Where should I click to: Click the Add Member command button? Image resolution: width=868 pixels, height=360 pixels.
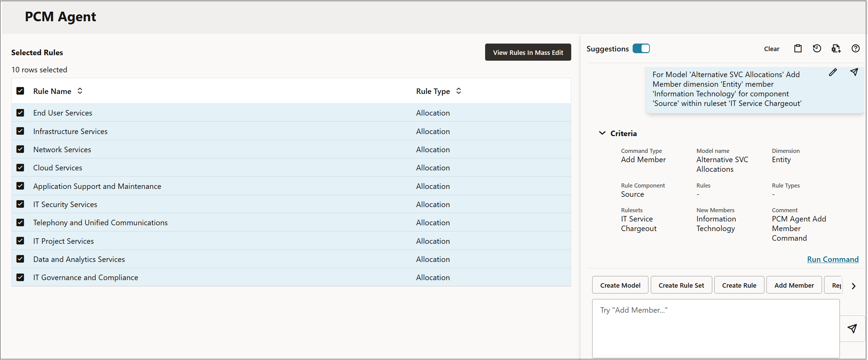tap(794, 285)
